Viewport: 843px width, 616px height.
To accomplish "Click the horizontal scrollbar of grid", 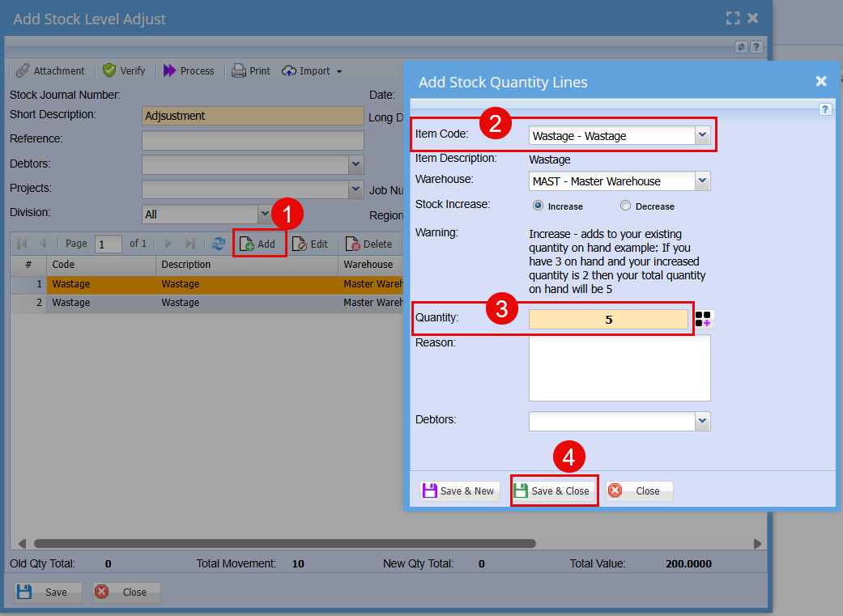I will click(x=283, y=544).
